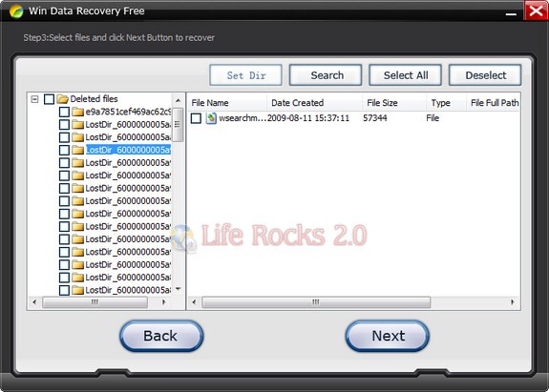Viewport: 549px width, 392px height.
Task: Click the folder tree's vertical scrollbar thumb
Action: pos(179,125)
